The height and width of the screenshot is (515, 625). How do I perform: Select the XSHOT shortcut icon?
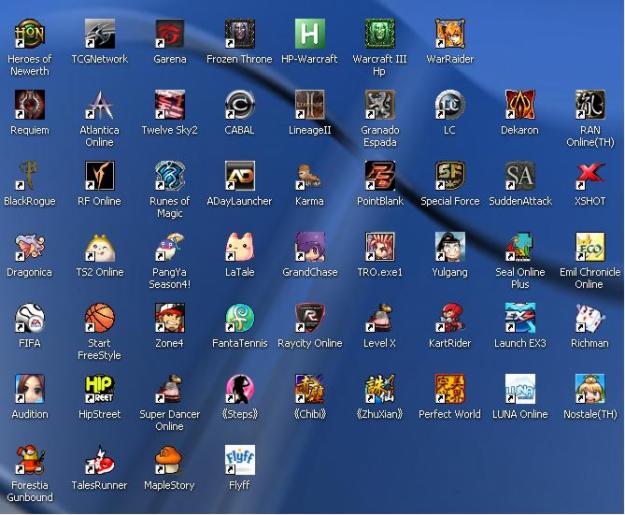(x=589, y=176)
